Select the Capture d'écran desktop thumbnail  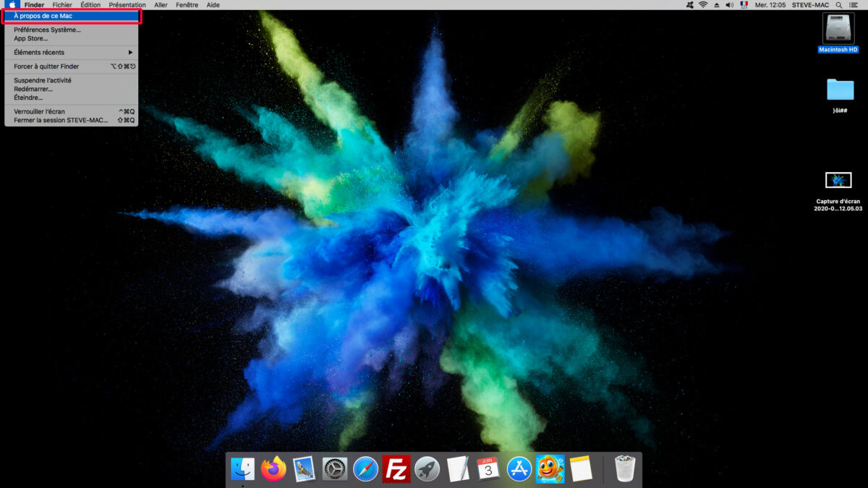[838, 180]
